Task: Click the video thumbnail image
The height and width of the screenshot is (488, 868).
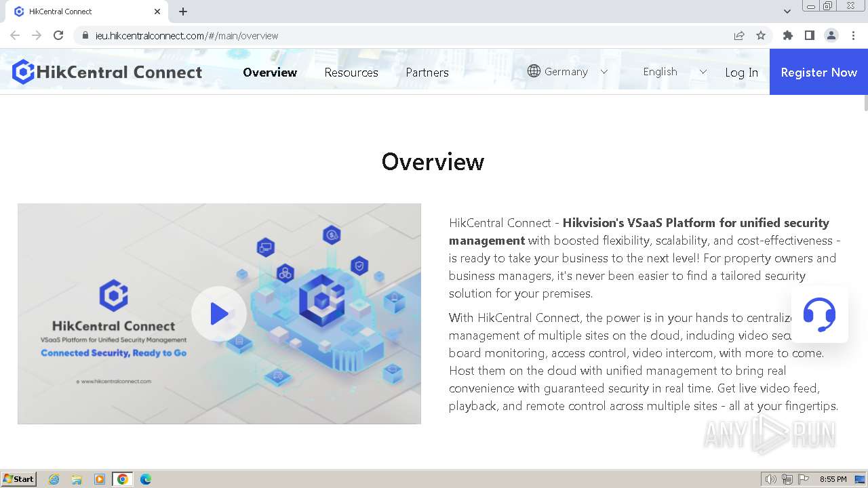Action: (219, 314)
